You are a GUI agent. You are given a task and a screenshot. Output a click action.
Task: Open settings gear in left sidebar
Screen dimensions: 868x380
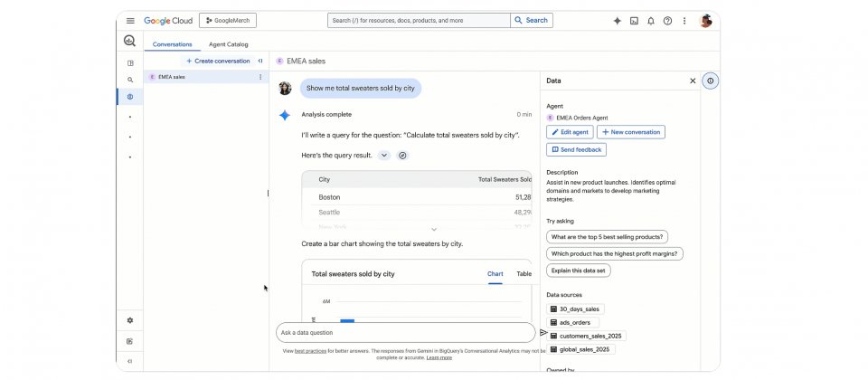[130, 320]
